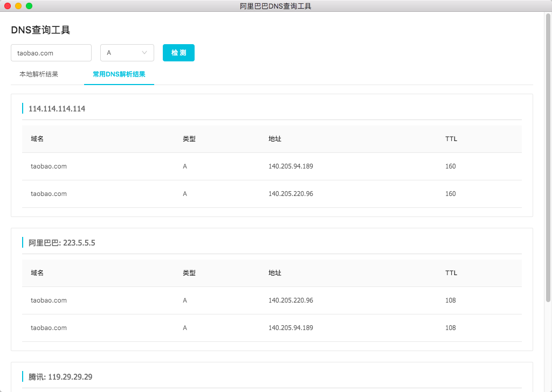Click 140.205.94.189 in the 114.114.114.114 table
Screen dimensions: 552x392
click(291, 166)
